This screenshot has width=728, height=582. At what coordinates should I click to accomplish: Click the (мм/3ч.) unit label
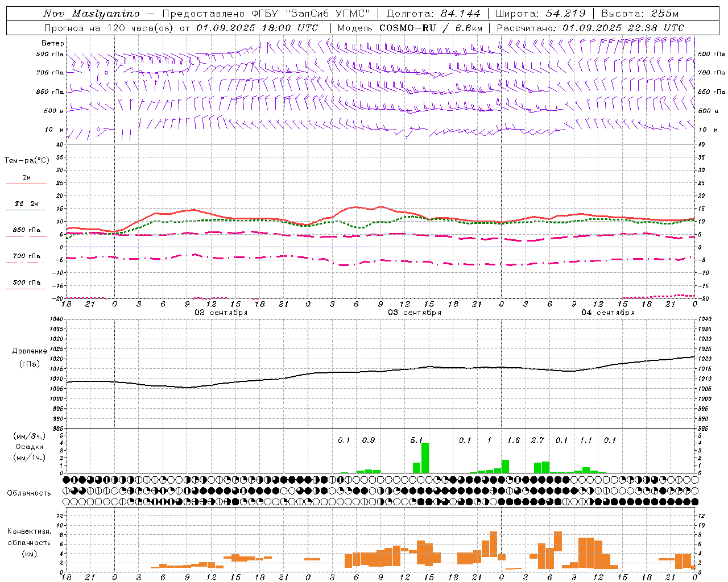(29, 436)
